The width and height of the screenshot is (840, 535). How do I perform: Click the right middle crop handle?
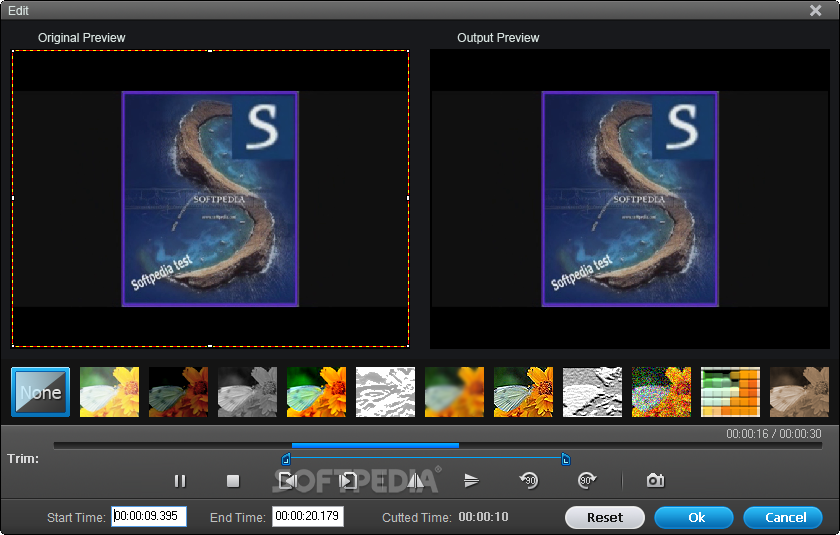[x=408, y=198]
